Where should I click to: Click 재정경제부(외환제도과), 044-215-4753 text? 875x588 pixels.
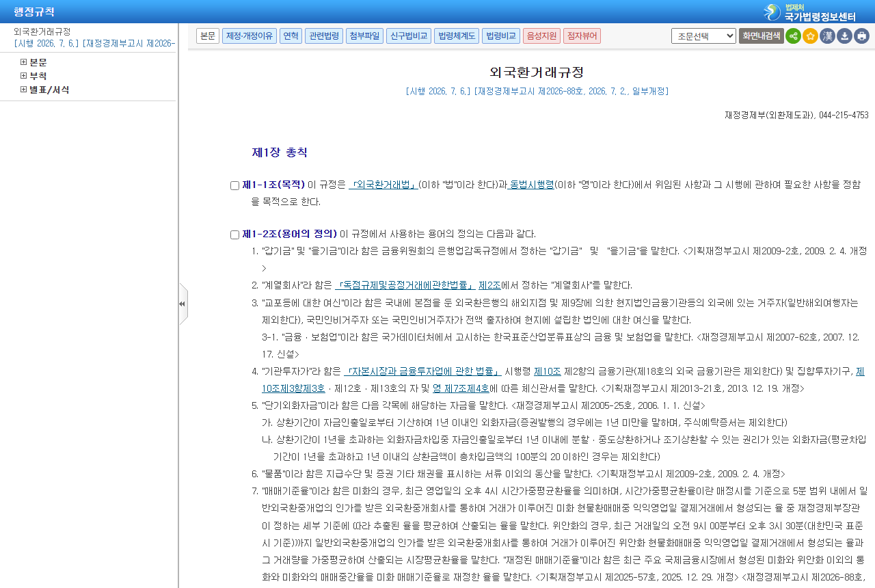coord(796,115)
